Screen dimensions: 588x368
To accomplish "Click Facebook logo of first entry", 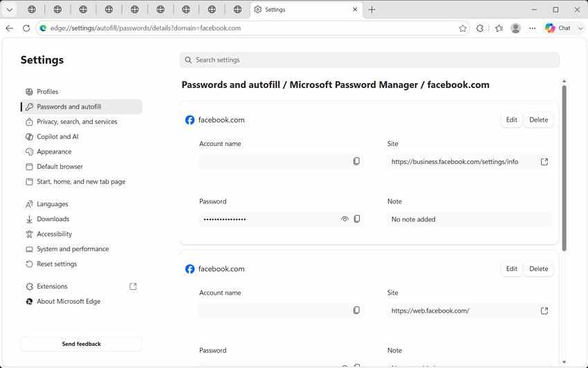I will (x=190, y=120).
